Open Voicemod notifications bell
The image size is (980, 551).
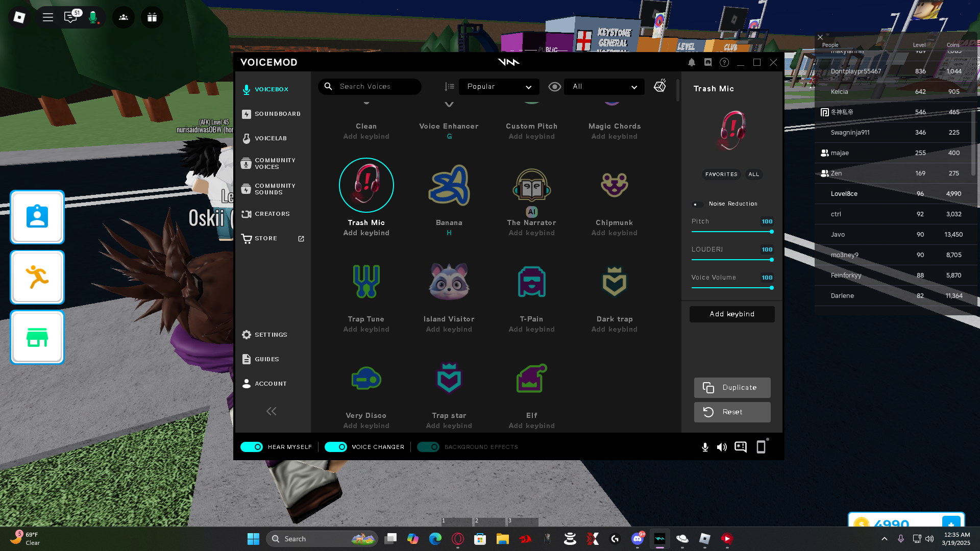coord(692,62)
